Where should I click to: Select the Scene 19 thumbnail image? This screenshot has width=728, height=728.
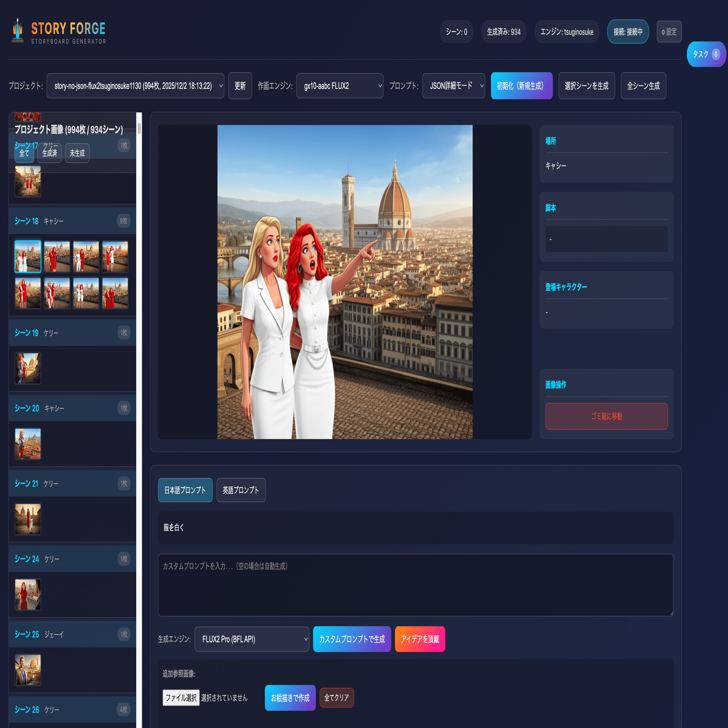tap(28, 368)
